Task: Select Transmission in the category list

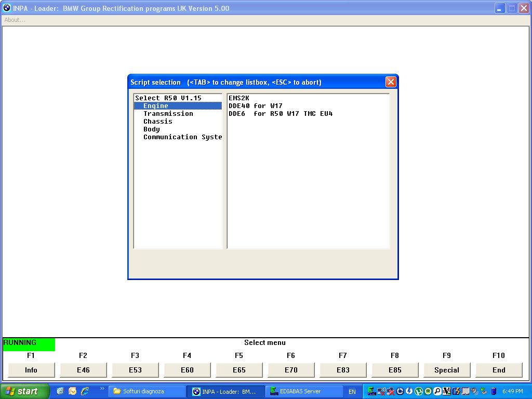Action: tap(168, 114)
